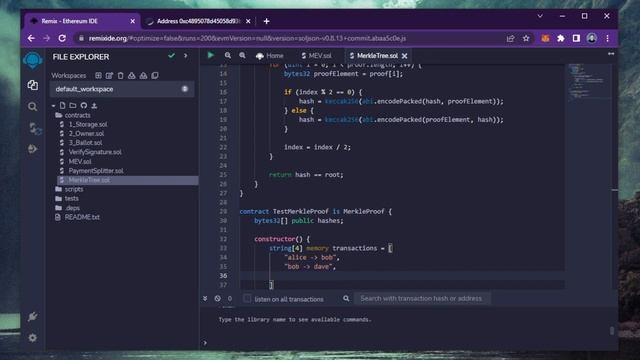The width and height of the screenshot is (640, 360).
Task: Select File Explorer icon in sidebar
Action: click(x=33, y=85)
